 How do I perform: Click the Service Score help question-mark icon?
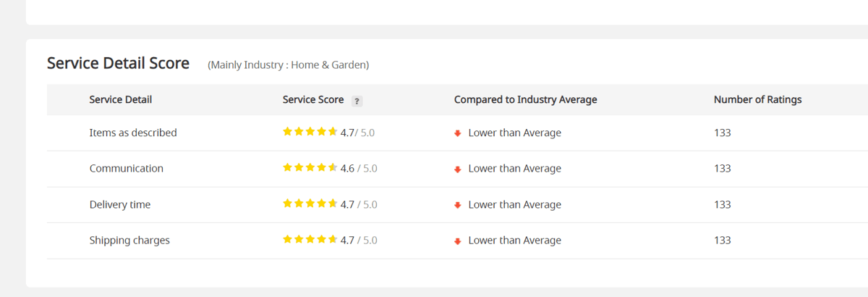(357, 101)
